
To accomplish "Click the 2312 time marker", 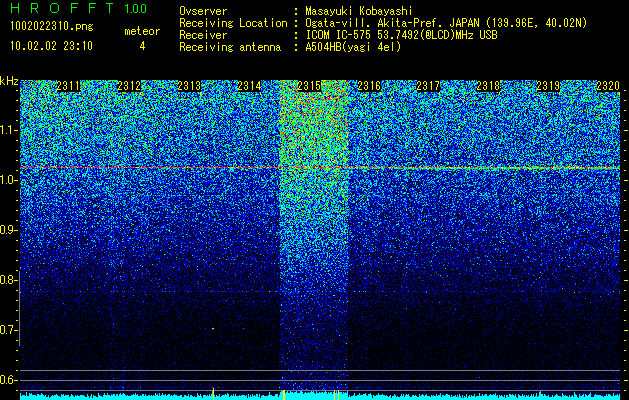I will coord(129,86).
